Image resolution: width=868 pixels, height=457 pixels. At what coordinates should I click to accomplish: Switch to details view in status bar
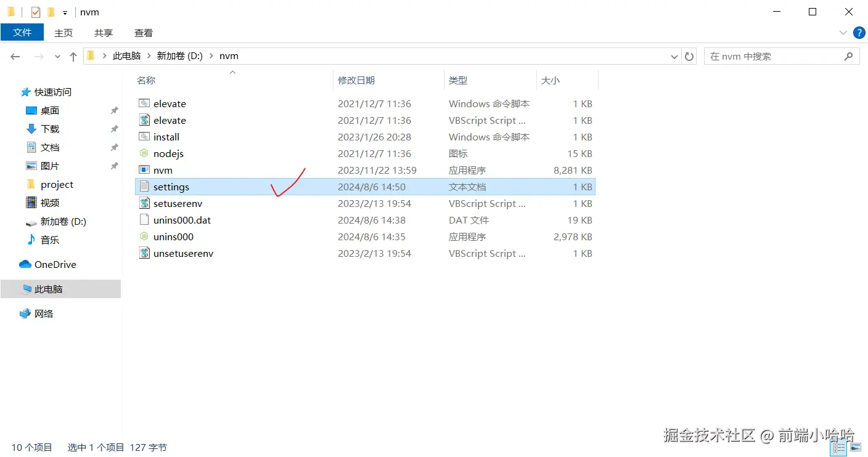(838, 448)
